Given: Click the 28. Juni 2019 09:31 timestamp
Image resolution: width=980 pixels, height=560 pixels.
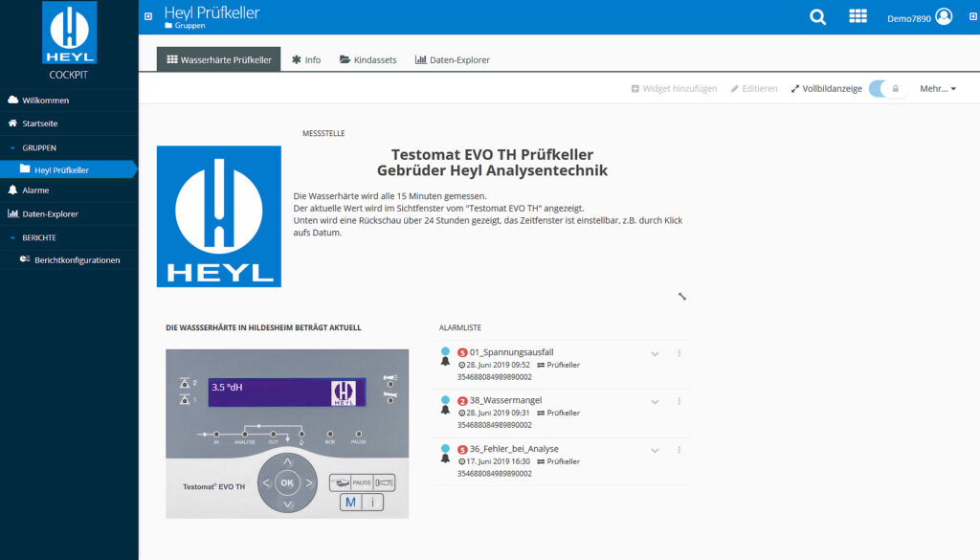Looking at the screenshot, I should click(x=498, y=414).
